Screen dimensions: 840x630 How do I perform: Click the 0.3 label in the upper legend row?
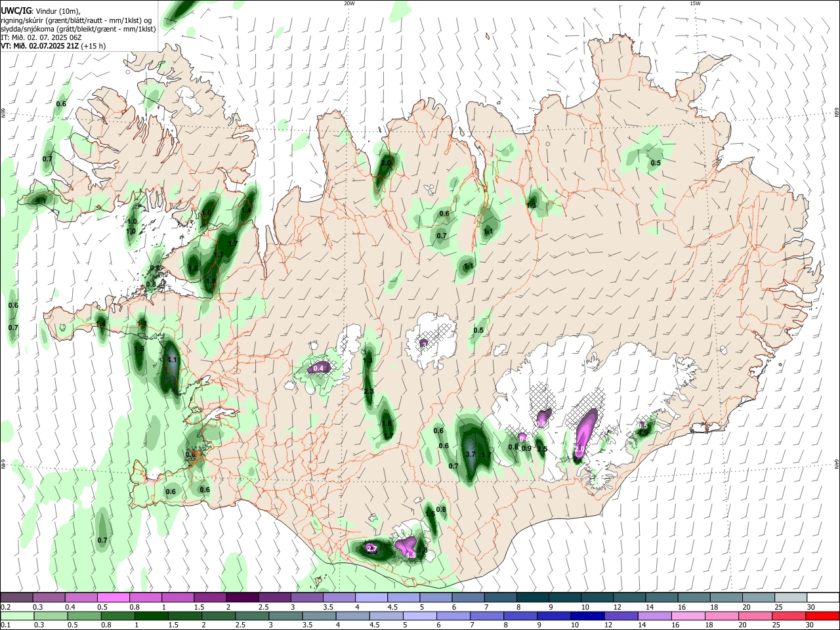[37, 607]
